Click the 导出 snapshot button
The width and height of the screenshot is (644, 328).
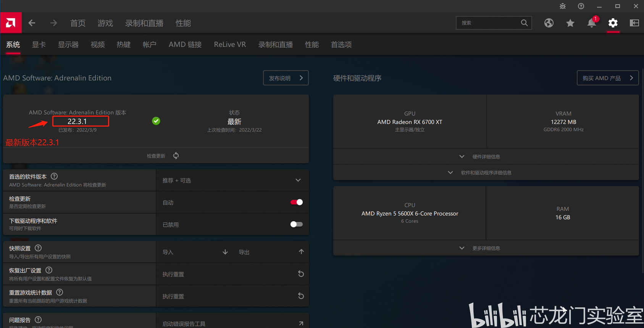coord(244,252)
